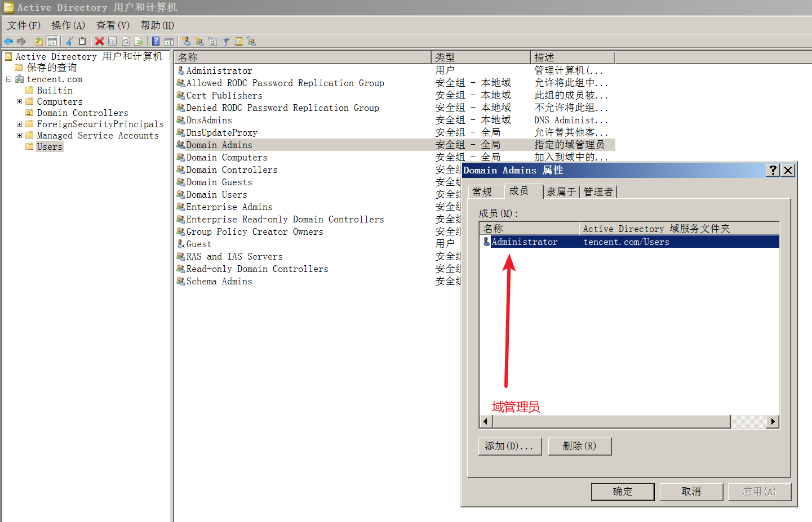Image resolution: width=812 pixels, height=522 pixels.
Task: Create new organizational unit via toolbar icon
Action: coord(212,41)
